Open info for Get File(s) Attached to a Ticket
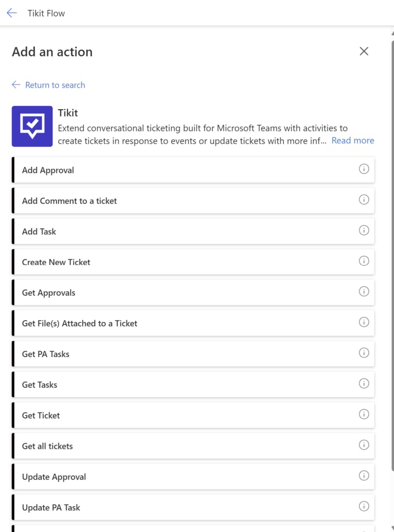The height and width of the screenshot is (532, 394). (364, 322)
